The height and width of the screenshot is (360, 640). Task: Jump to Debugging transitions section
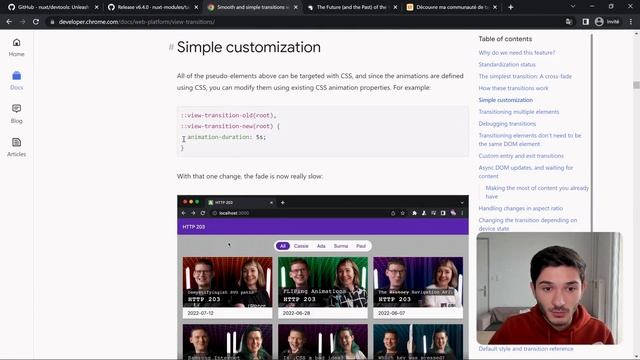pos(507,124)
